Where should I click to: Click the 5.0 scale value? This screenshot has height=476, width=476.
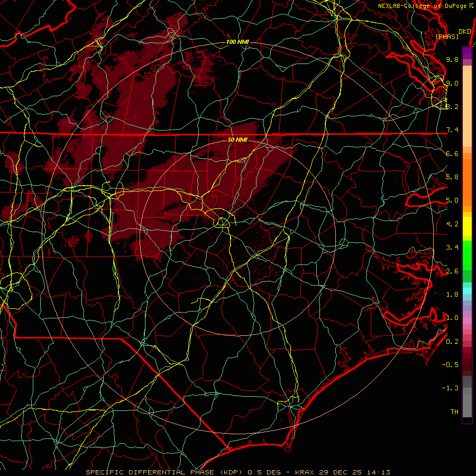[452, 200]
